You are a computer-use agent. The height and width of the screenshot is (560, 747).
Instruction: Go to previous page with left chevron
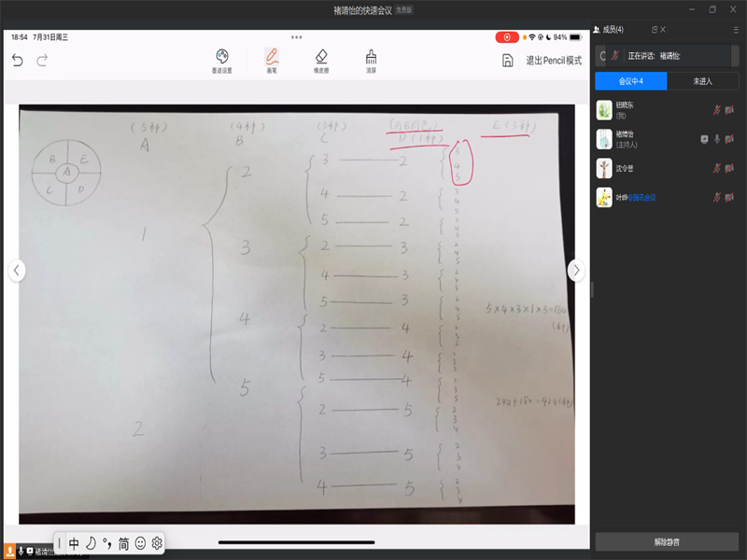(x=17, y=270)
